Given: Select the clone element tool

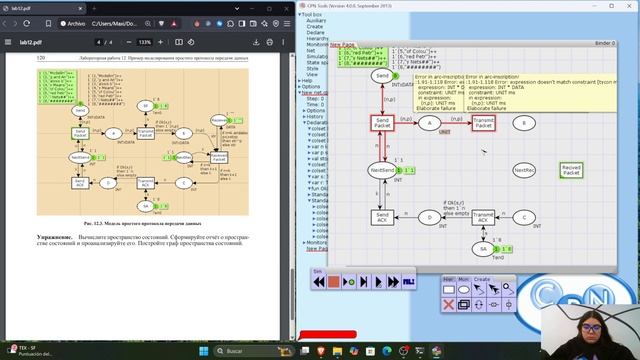Looking at the screenshot, I should click(x=464, y=304).
